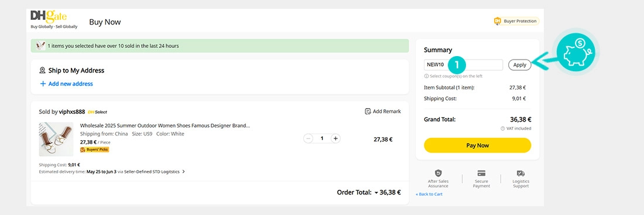Open the Wholesale 2025 Summer Outdoor Women Shoes title
Viewport: 644px width, 215px height.
coord(165,126)
